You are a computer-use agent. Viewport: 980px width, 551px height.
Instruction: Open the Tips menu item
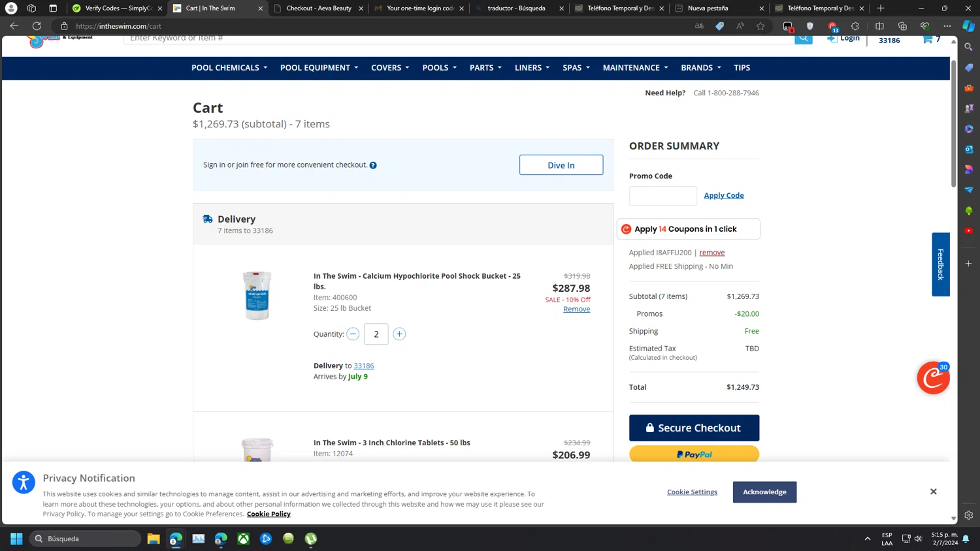tap(742, 68)
